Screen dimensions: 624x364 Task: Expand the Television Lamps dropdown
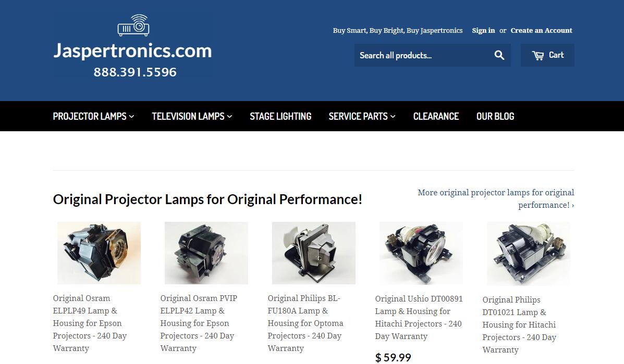coord(192,116)
